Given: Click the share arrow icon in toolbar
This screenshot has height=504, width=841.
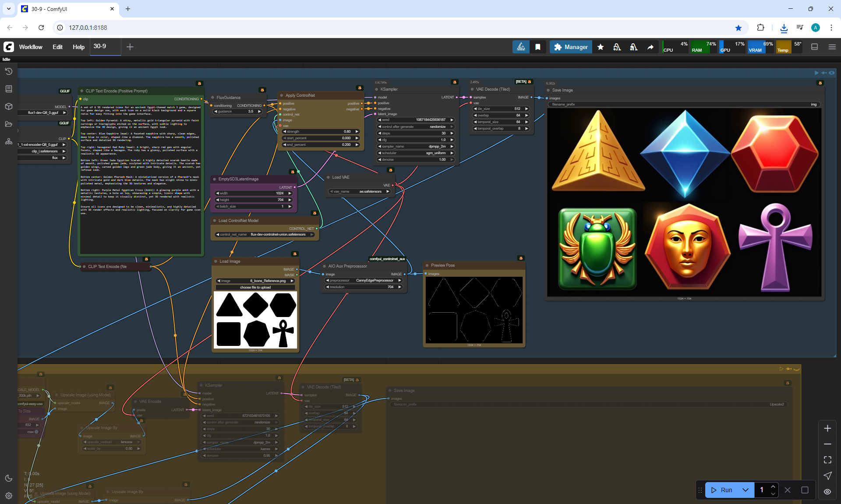Looking at the screenshot, I should (650, 47).
